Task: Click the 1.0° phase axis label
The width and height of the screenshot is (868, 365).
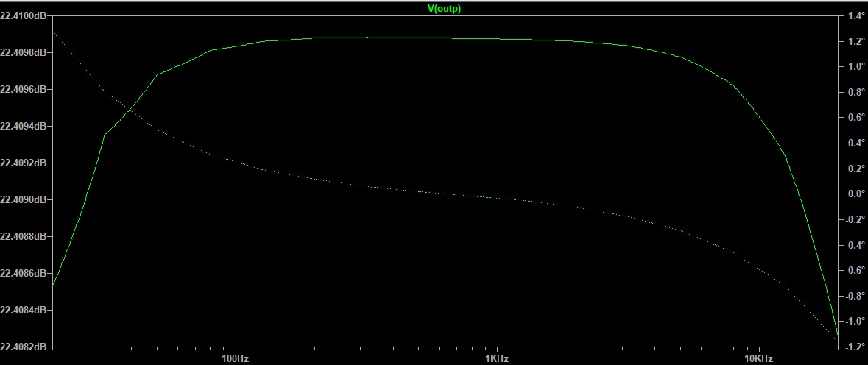Action: coord(855,67)
